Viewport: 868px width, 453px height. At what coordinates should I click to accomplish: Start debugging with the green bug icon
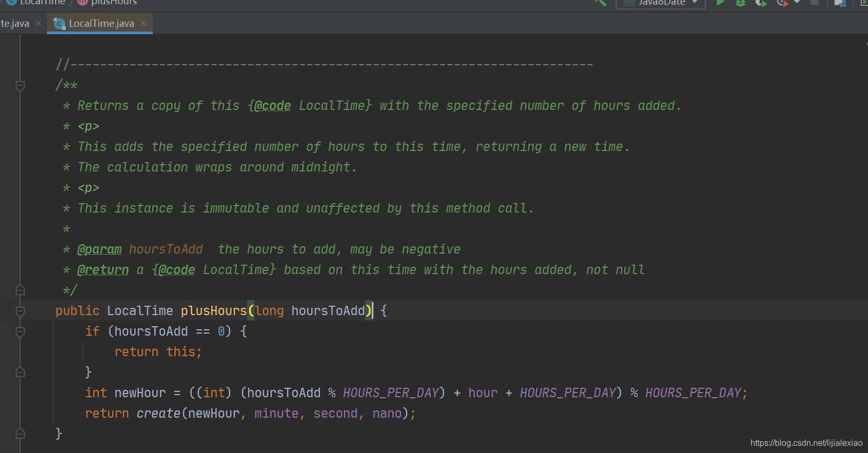(741, 3)
